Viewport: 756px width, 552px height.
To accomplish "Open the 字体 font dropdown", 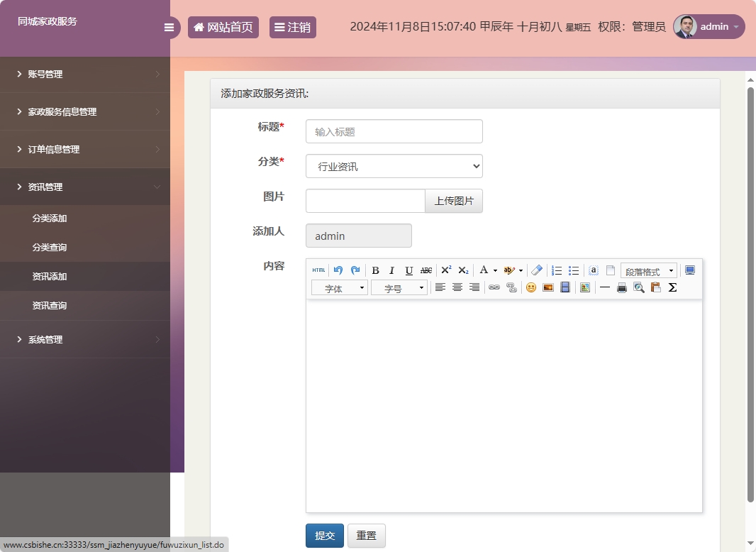I will [339, 287].
